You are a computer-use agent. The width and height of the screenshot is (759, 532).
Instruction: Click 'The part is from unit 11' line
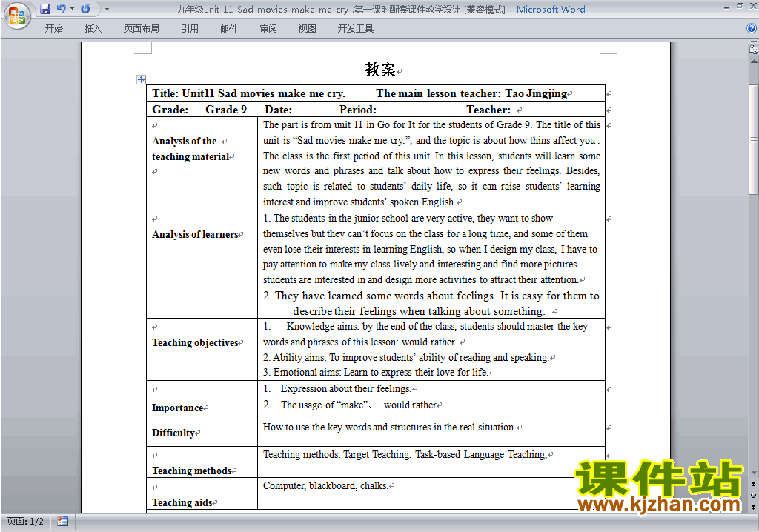click(432, 125)
